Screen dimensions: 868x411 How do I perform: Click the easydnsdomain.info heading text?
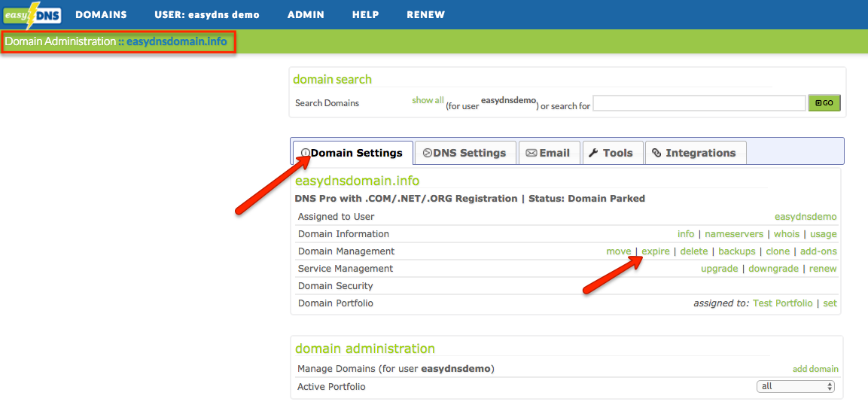click(x=357, y=181)
